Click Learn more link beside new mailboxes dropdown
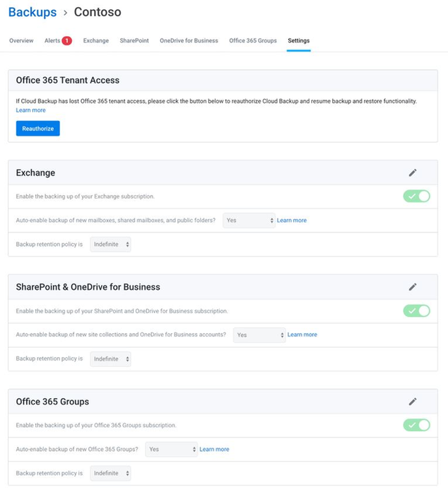Screen dimensions: 448x495 292,221
